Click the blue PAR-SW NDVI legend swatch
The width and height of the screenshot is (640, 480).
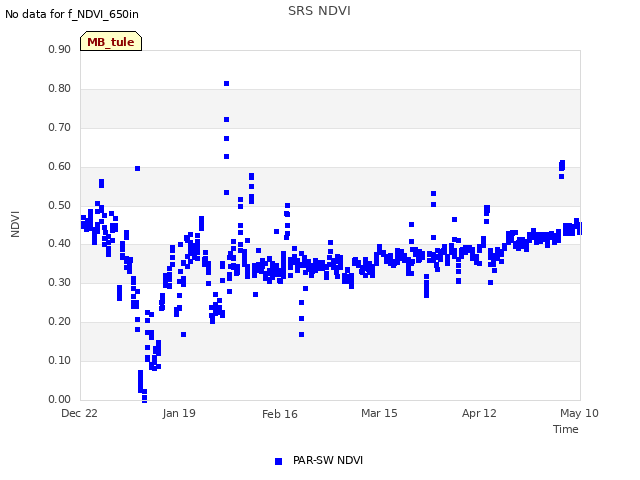coord(278,461)
